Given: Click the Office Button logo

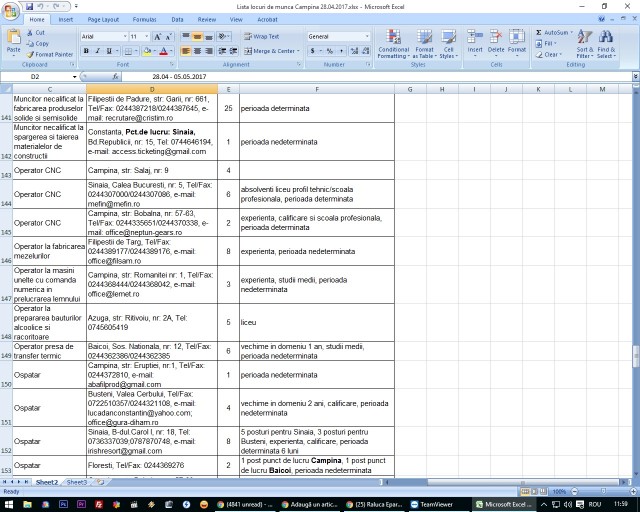Looking at the screenshot, I should point(11,11).
